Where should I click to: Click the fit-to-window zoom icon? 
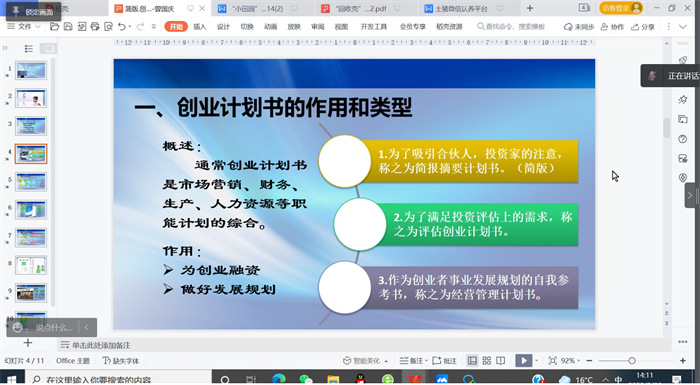coord(552,360)
